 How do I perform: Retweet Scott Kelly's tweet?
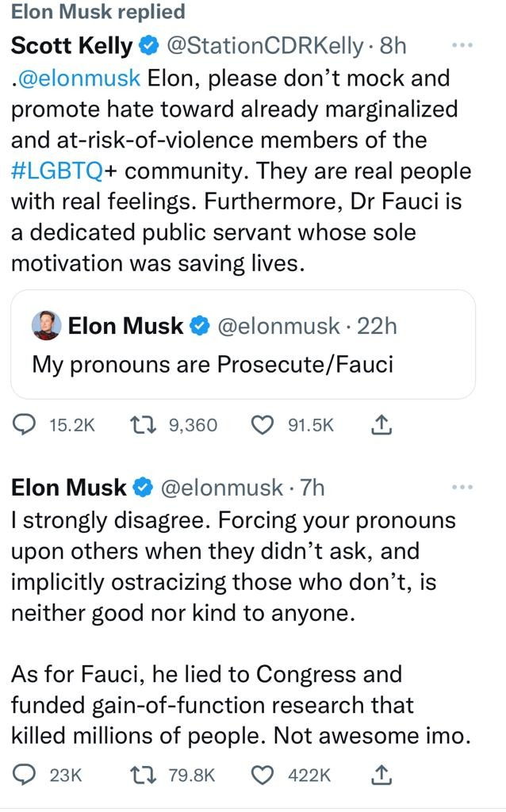tap(142, 426)
